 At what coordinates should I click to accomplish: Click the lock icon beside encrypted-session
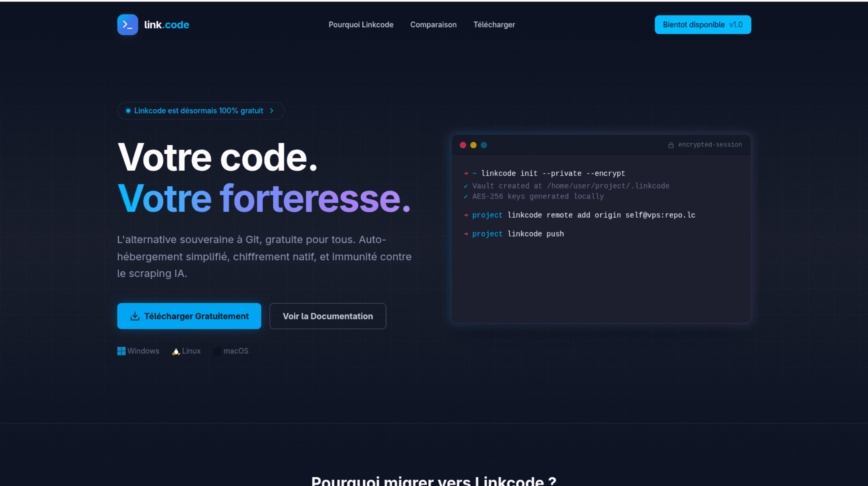[671, 145]
